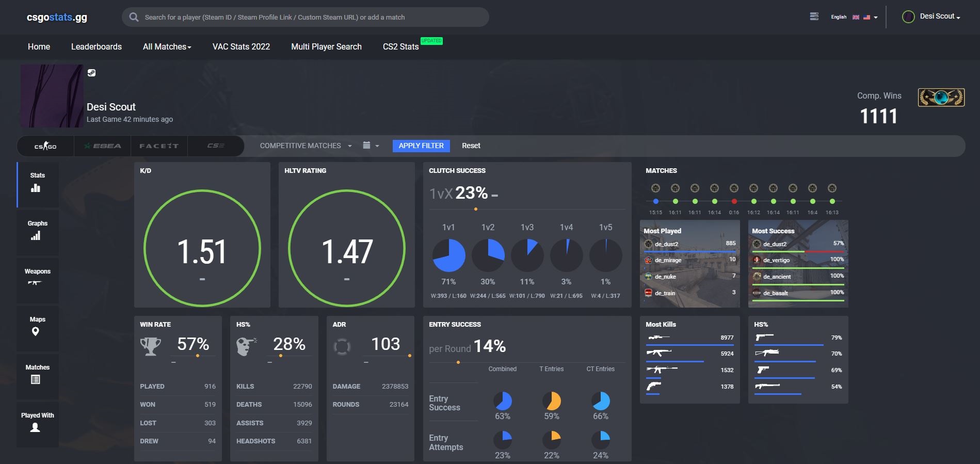Expand the All Matches menu
This screenshot has width=980, height=464.
(167, 46)
